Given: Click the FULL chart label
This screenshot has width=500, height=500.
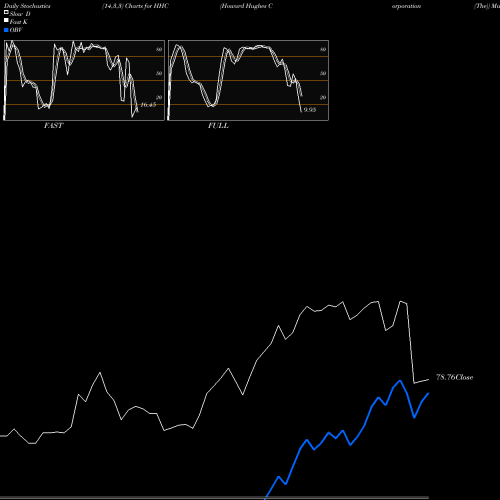Looking at the screenshot, I should click(218, 126).
